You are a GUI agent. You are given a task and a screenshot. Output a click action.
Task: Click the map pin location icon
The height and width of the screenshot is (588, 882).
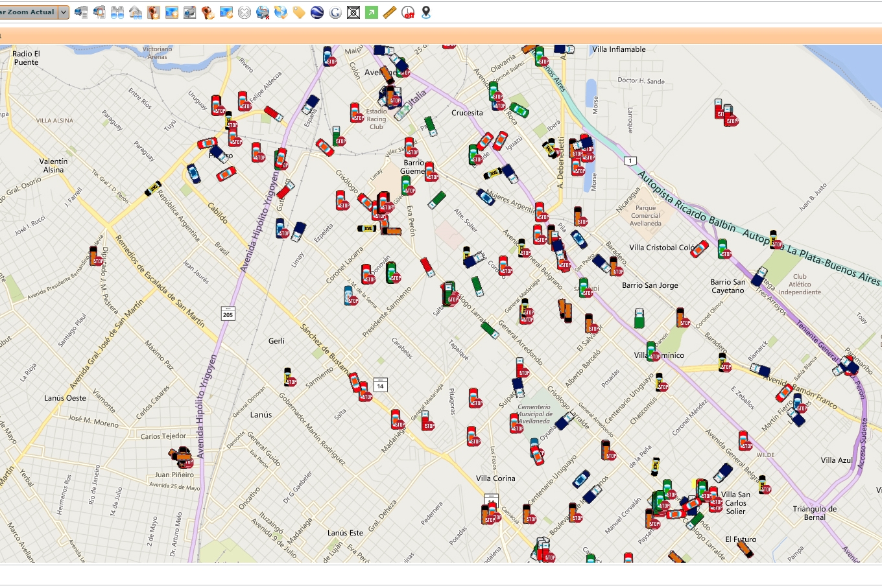426,12
